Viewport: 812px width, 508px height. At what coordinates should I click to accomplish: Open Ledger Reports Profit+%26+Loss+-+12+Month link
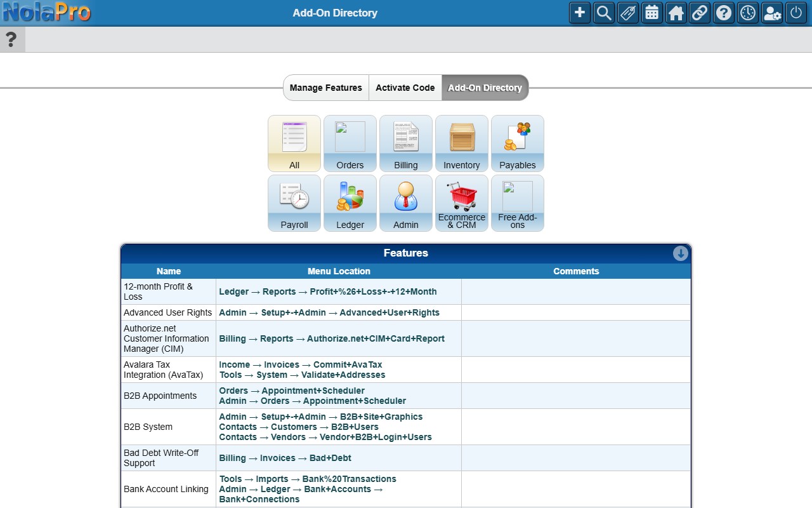tap(328, 291)
